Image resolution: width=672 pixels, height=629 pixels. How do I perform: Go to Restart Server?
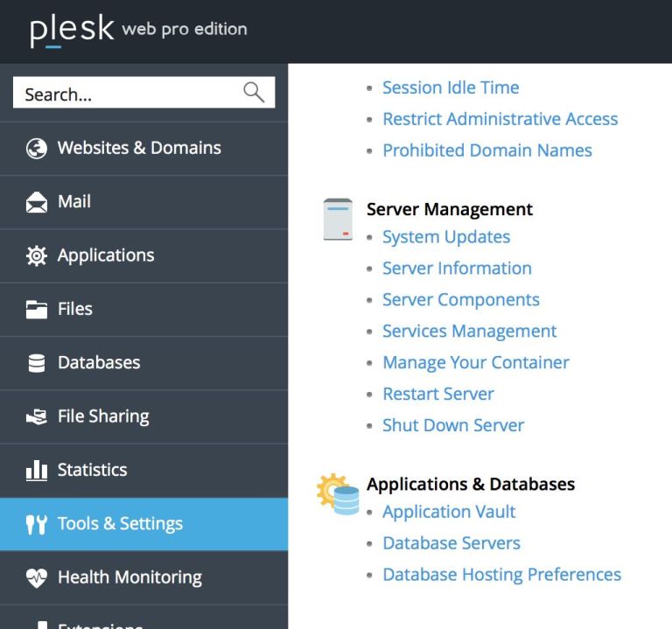[x=438, y=394]
